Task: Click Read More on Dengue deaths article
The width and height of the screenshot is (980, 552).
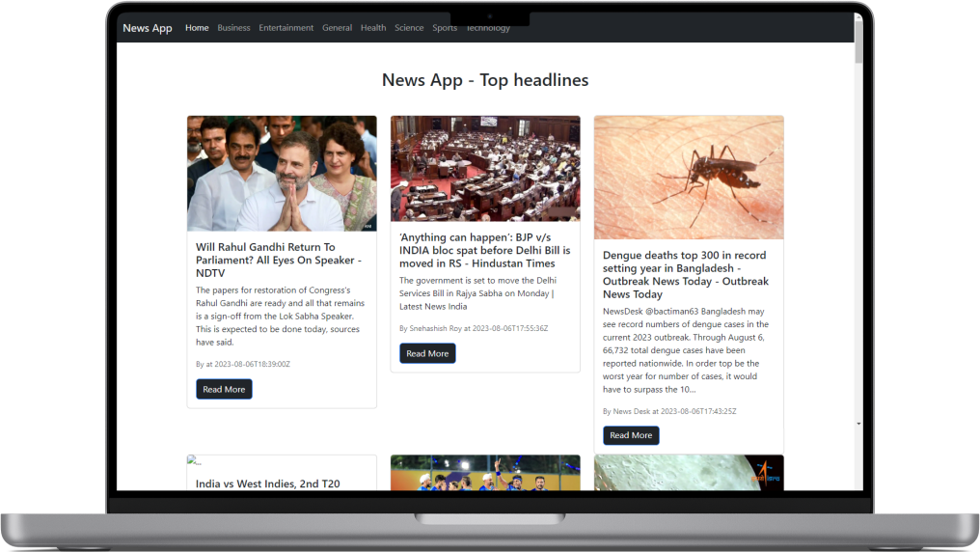Action: coord(631,435)
